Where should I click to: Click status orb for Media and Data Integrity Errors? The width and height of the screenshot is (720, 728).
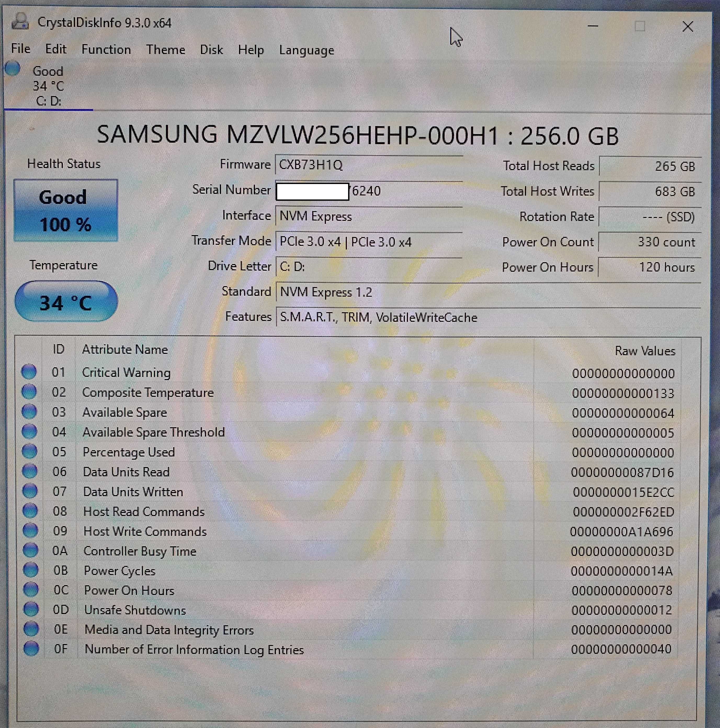pos(31,629)
